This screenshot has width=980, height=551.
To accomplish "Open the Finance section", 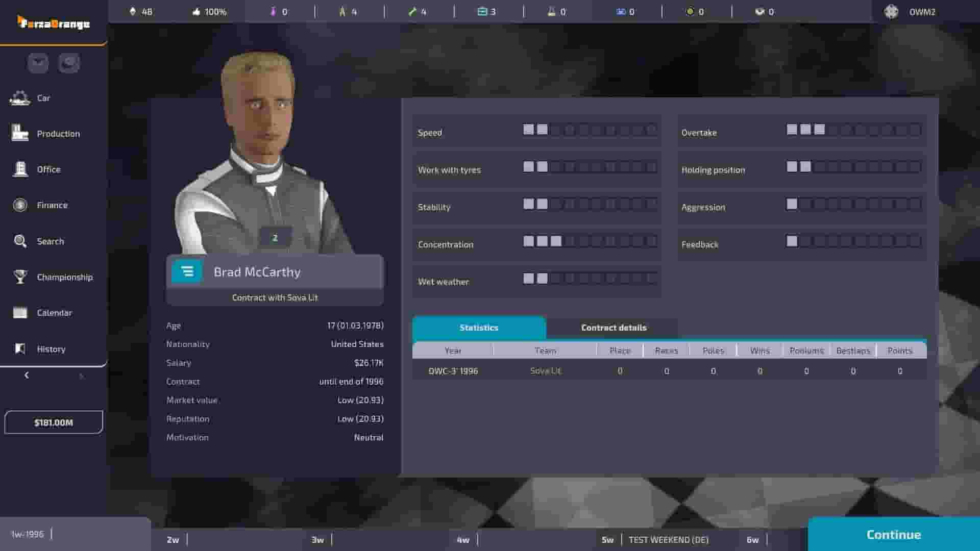I will pos(52,205).
